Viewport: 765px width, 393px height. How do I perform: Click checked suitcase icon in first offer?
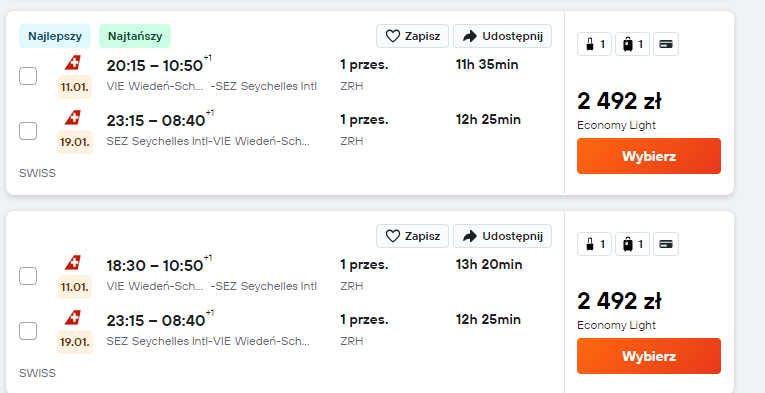tap(628, 44)
